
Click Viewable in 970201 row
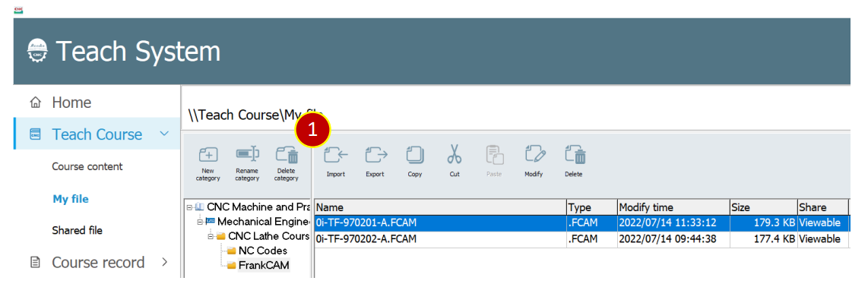click(820, 223)
